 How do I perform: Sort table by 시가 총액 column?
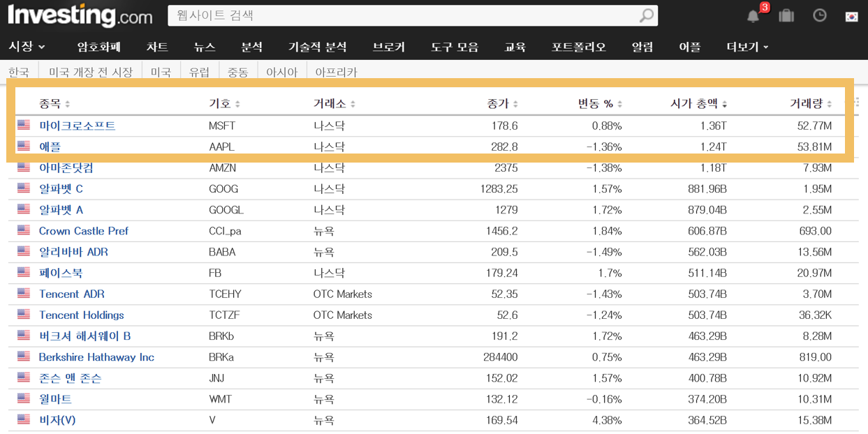click(699, 103)
